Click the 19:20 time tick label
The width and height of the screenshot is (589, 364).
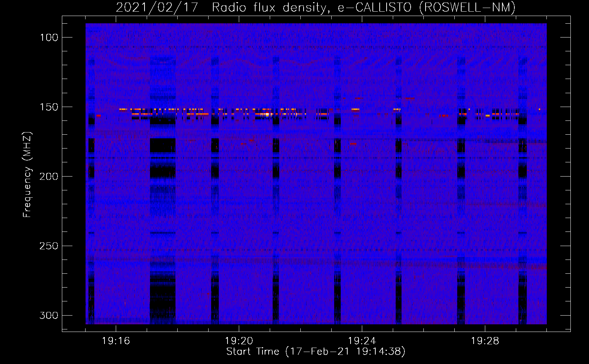[x=239, y=341]
